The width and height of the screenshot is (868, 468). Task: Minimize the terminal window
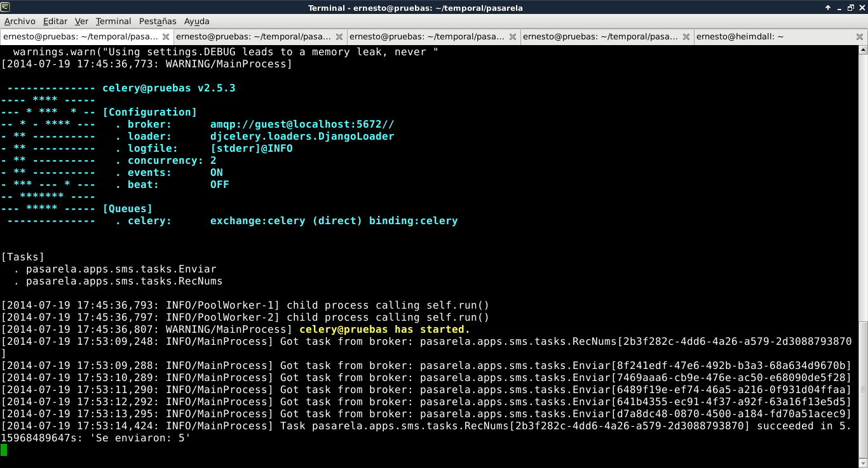coord(839,8)
